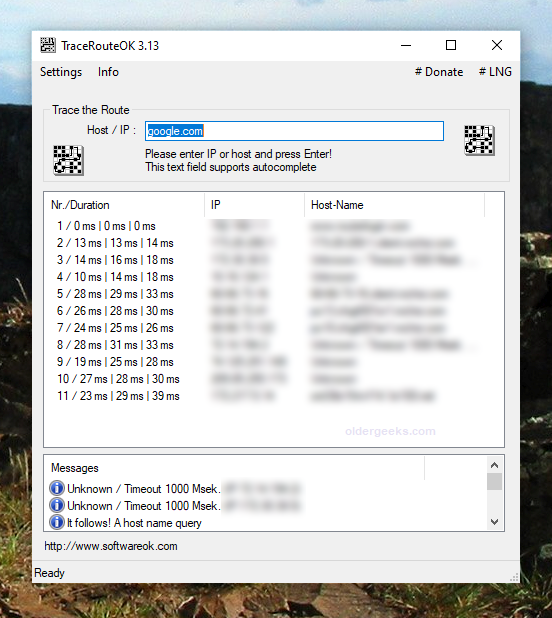Open the # Donate menu item

439,72
